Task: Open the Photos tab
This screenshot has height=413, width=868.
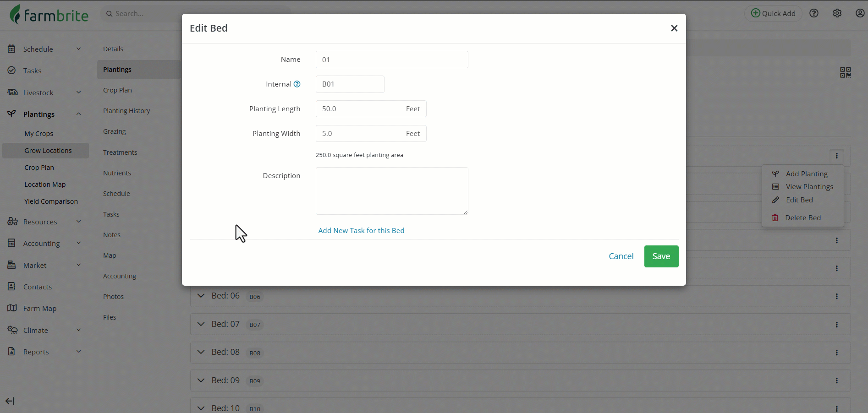Action: [x=113, y=297]
